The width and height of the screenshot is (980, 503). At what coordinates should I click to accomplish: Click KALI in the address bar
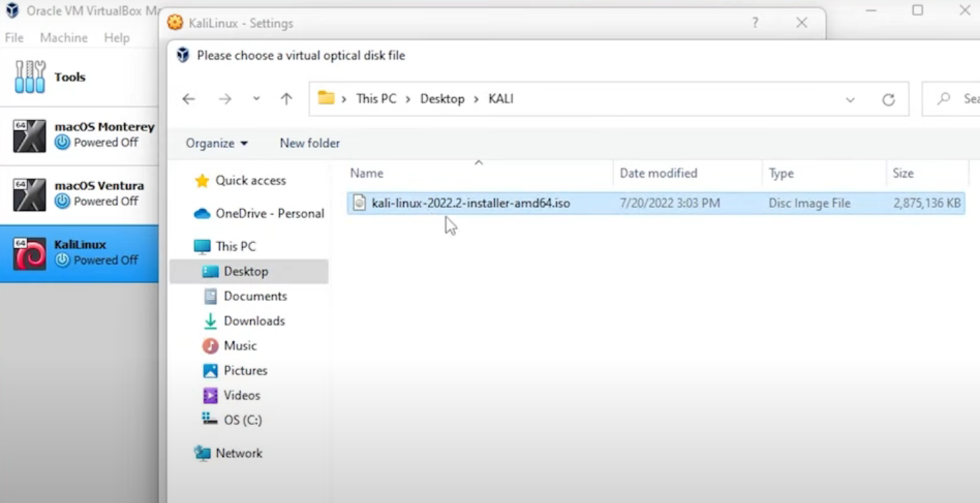click(501, 99)
